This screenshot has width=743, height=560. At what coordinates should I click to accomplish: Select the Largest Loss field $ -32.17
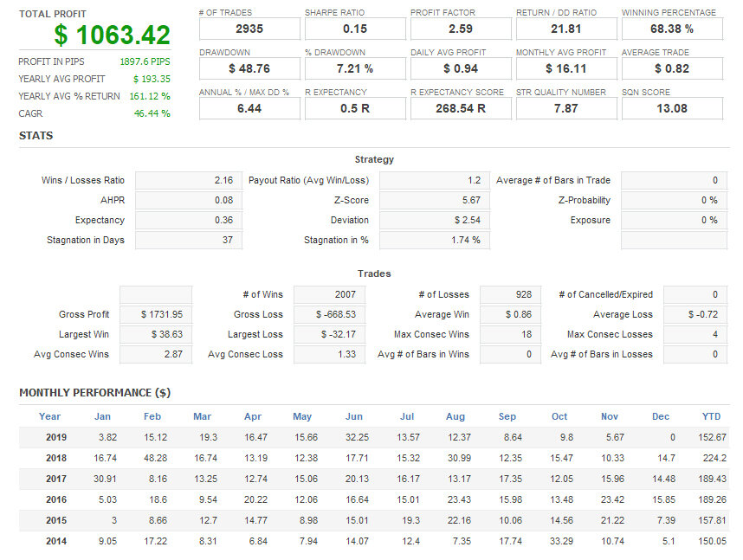pos(329,334)
